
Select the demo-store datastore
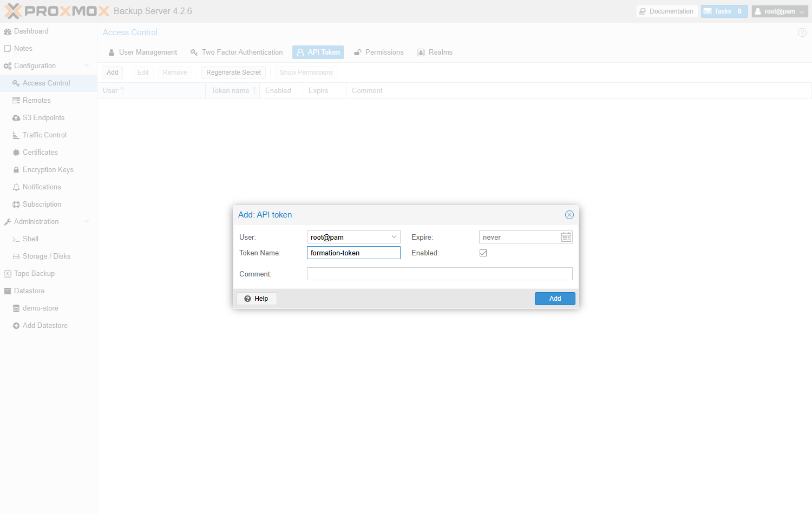pos(49,308)
